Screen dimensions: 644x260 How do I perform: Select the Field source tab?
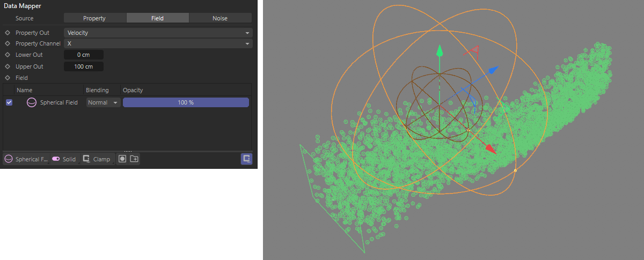tap(157, 18)
